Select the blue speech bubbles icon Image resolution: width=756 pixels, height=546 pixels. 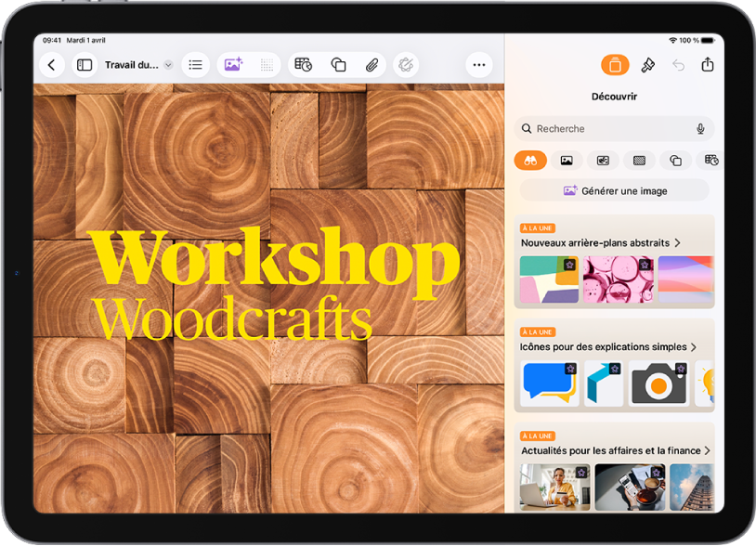point(549,383)
